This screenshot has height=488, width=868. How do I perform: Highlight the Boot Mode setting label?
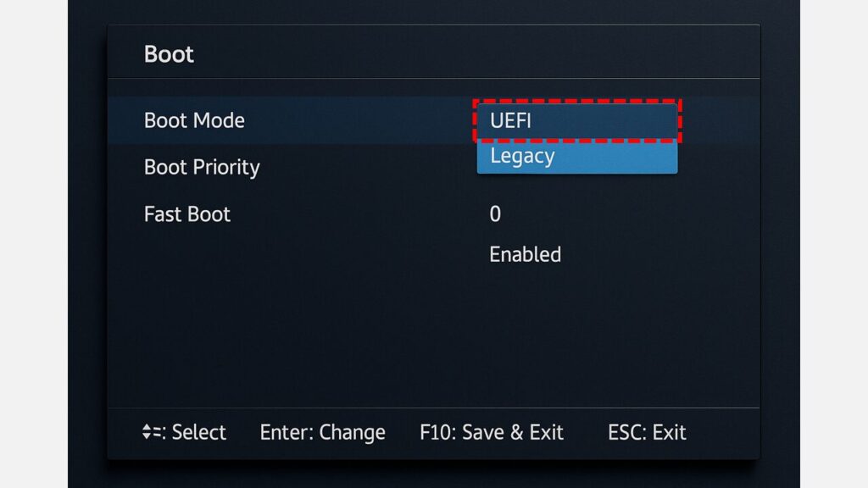pyautogui.click(x=194, y=120)
